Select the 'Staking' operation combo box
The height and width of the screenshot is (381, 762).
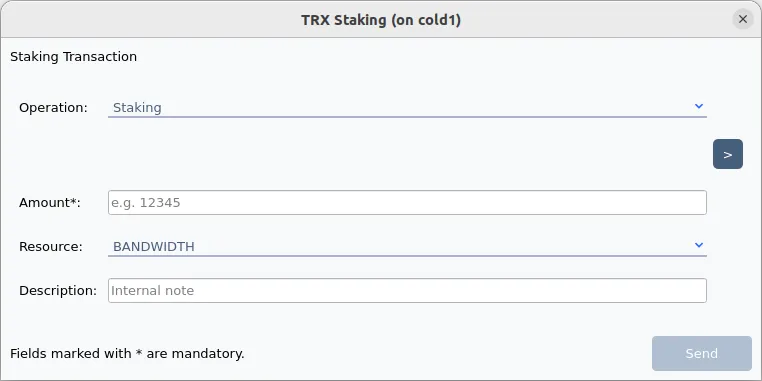pyautogui.click(x=407, y=107)
